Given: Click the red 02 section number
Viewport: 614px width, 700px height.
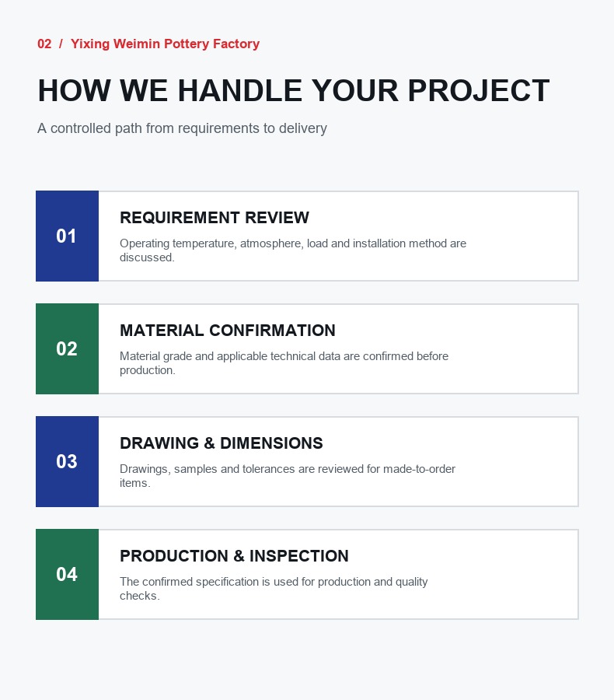Looking at the screenshot, I should [44, 44].
